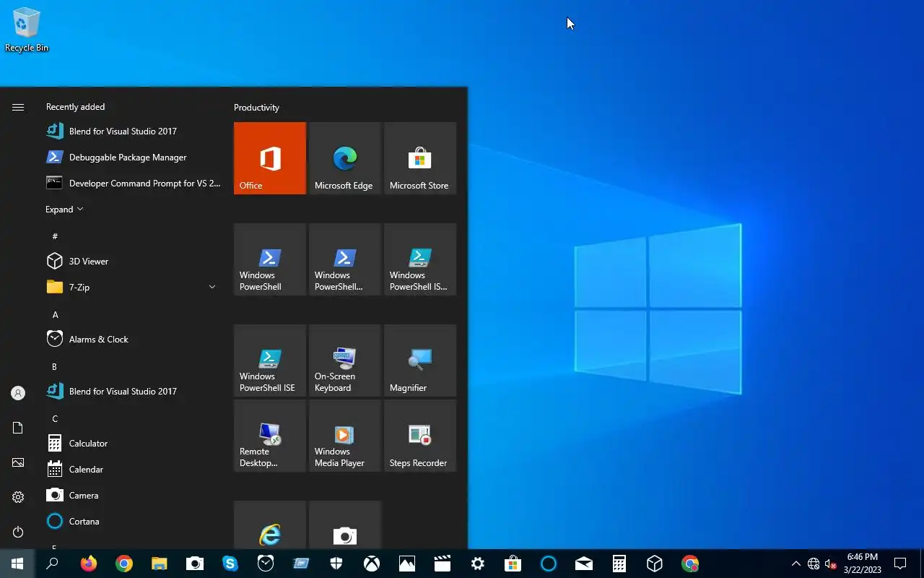Open Windows Security shield on the taskbar

pos(336,564)
